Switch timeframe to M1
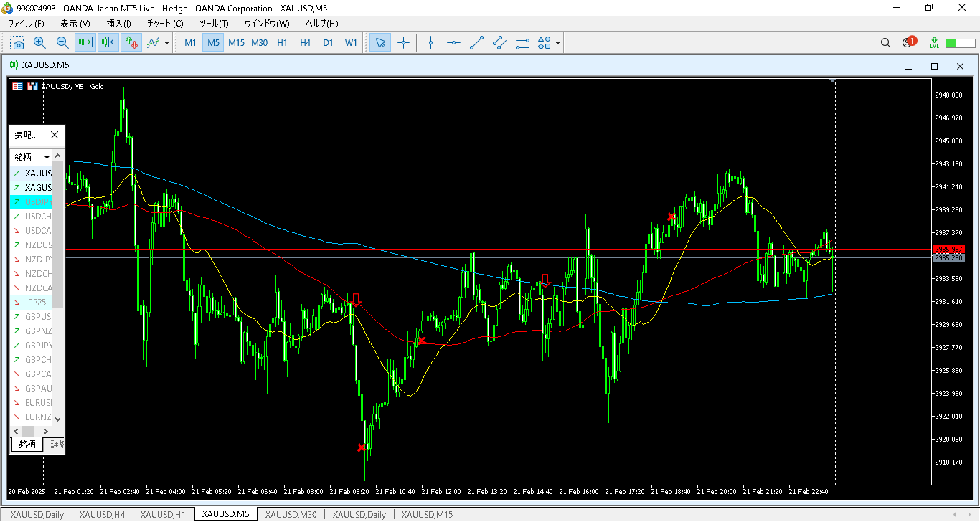980x522 pixels. 190,43
